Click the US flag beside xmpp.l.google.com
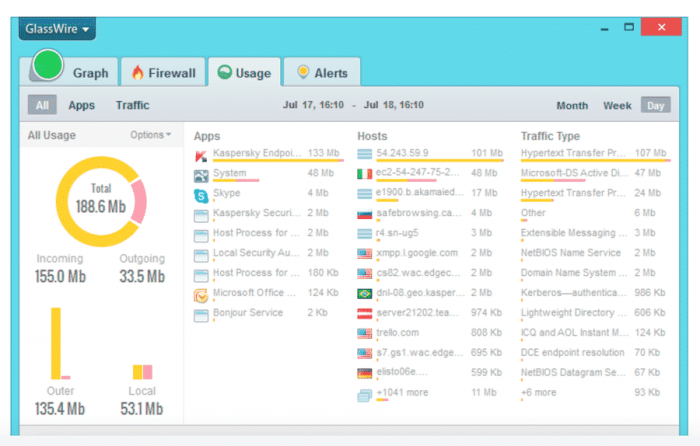700x446 pixels. [365, 254]
